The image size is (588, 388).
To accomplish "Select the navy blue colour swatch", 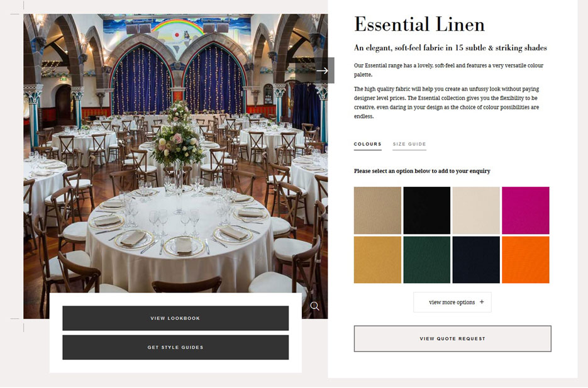I will point(476,260).
